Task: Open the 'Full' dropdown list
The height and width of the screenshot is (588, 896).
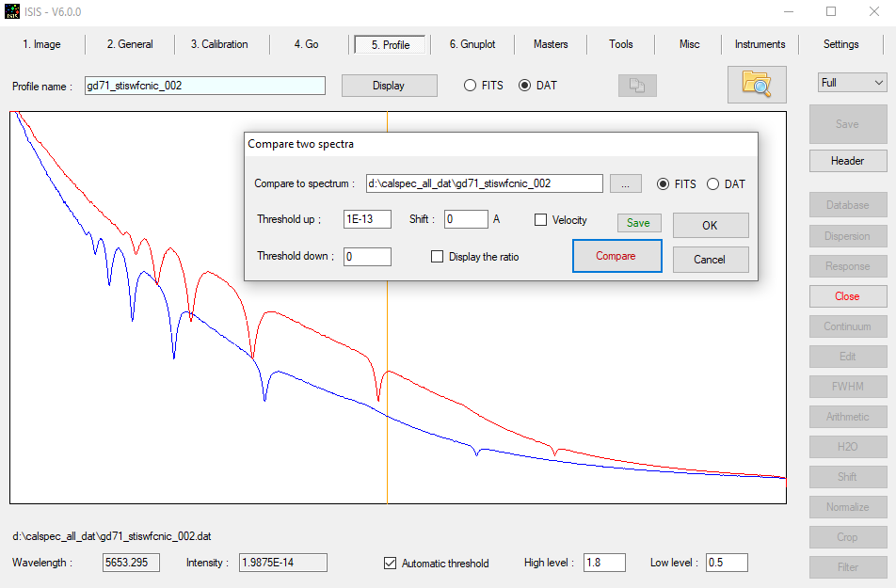Action: click(x=852, y=83)
